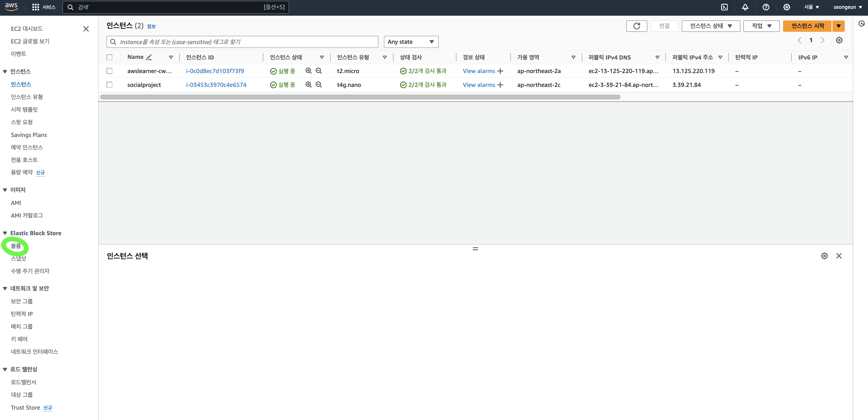This screenshot has height=420, width=868.
Task: Open 스냅샷 in sidebar
Action: (19, 258)
